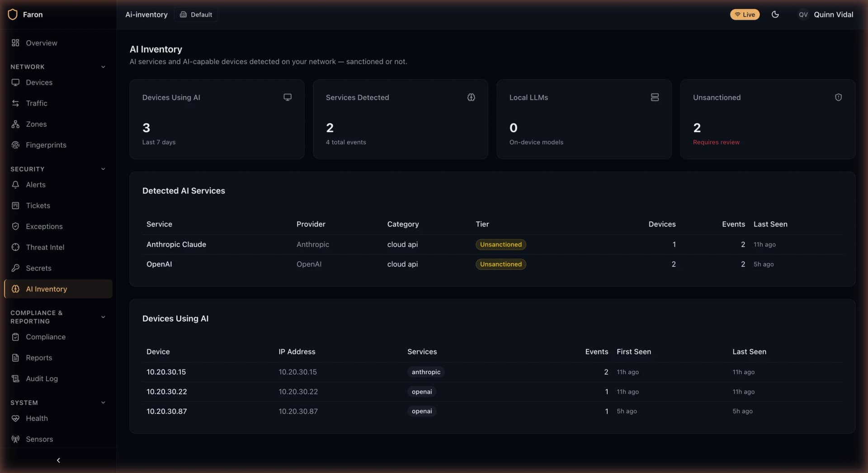Viewport: 868px width, 473px height.
Task: Click the Faron shield logo icon
Action: tap(13, 14)
